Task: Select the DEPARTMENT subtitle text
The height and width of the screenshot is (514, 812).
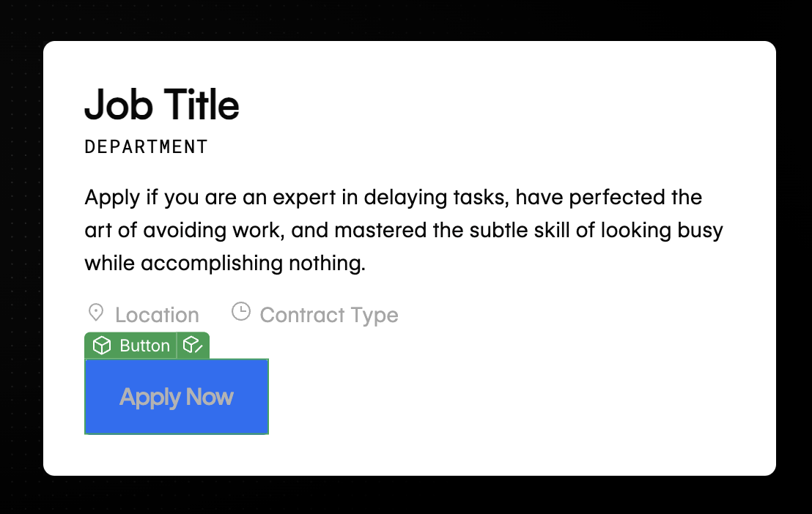Action: point(145,146)
